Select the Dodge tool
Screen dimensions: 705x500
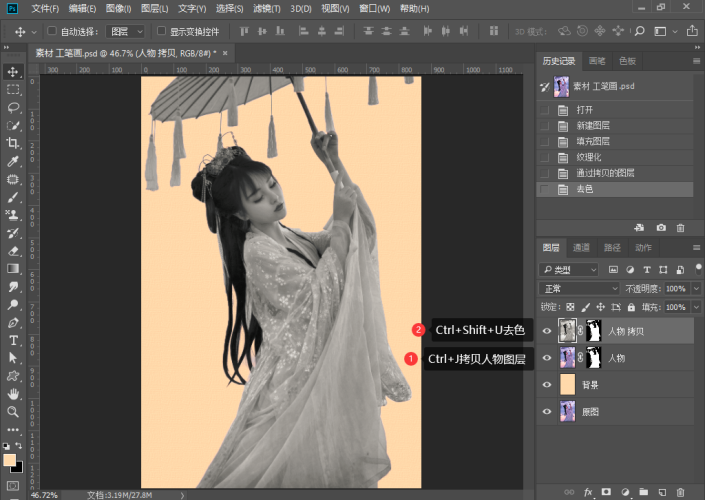click(x=13, y=304)
